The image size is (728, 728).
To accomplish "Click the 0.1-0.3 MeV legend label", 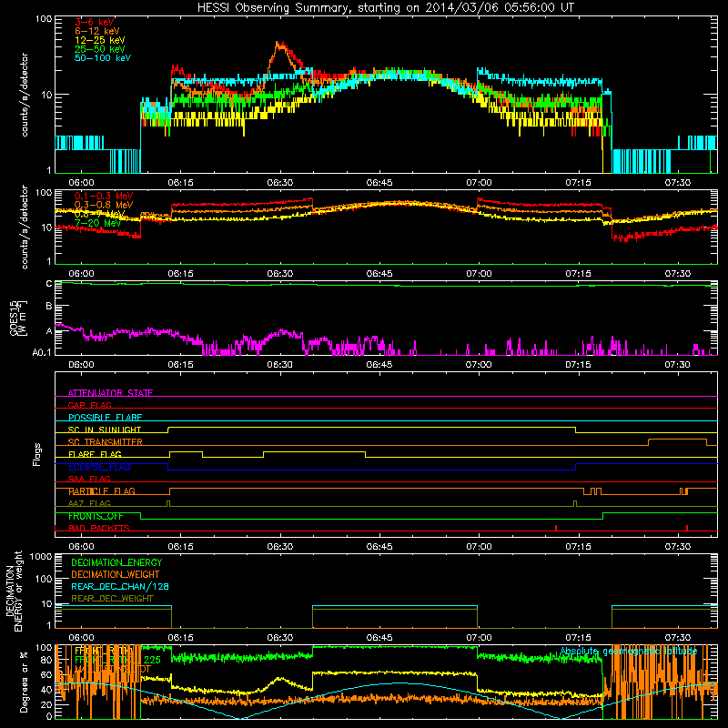I will pos(104,196).
